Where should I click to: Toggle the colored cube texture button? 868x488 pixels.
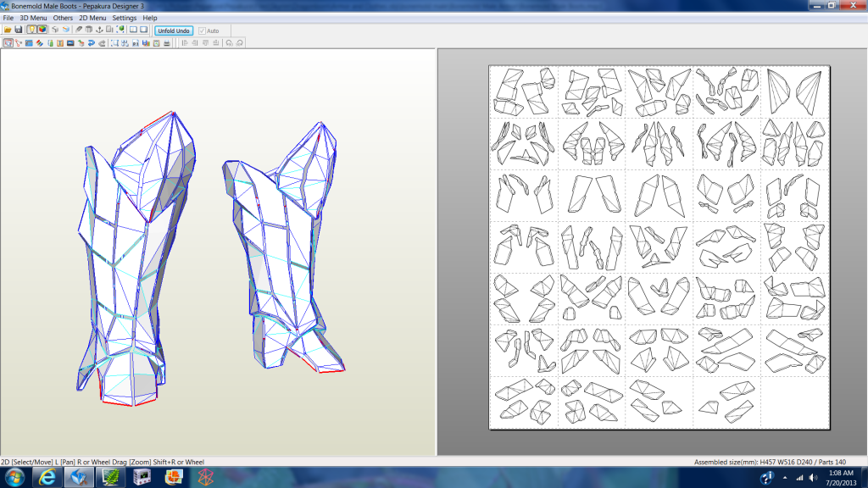pos(42,30)
